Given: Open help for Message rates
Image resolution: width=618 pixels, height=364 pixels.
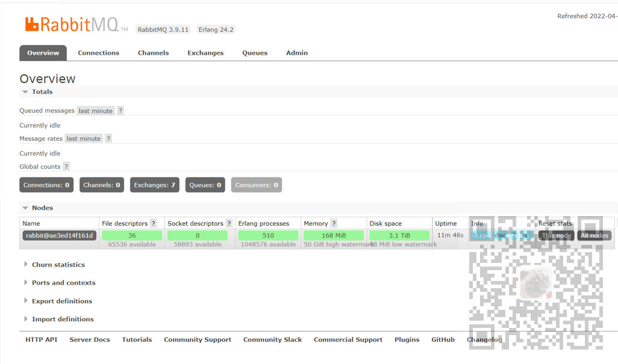Looking at the screenshot, I should click(108, 138).
